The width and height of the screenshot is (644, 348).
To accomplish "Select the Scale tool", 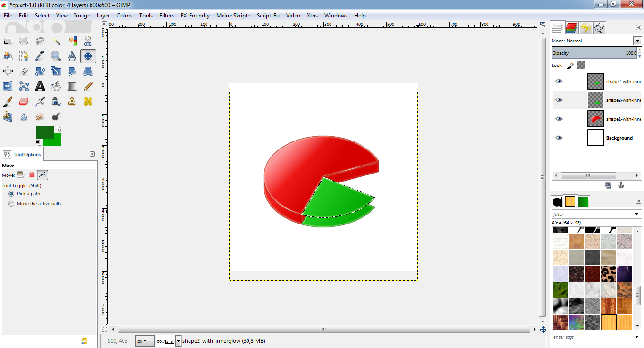I will click(56, 71).
